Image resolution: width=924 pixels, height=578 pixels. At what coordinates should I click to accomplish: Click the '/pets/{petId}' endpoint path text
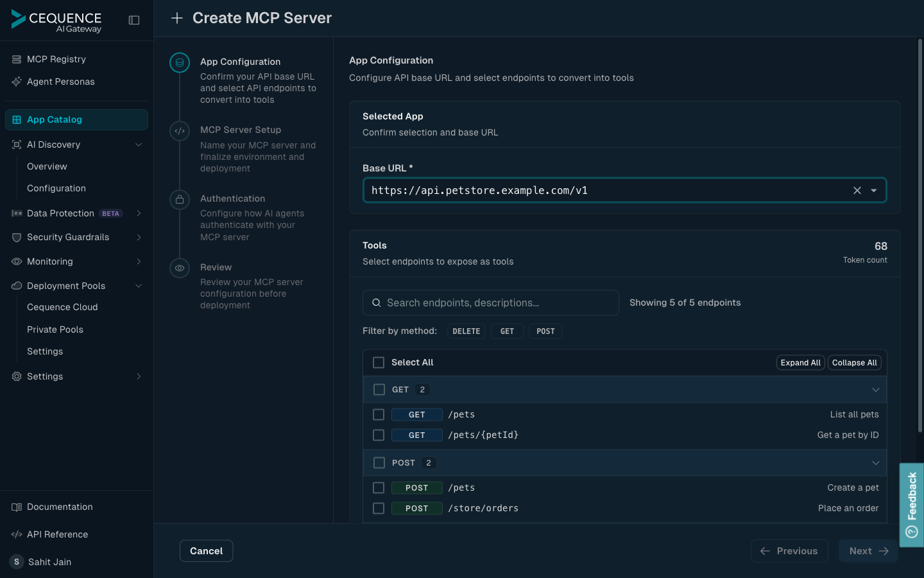(x=483, y=435)
